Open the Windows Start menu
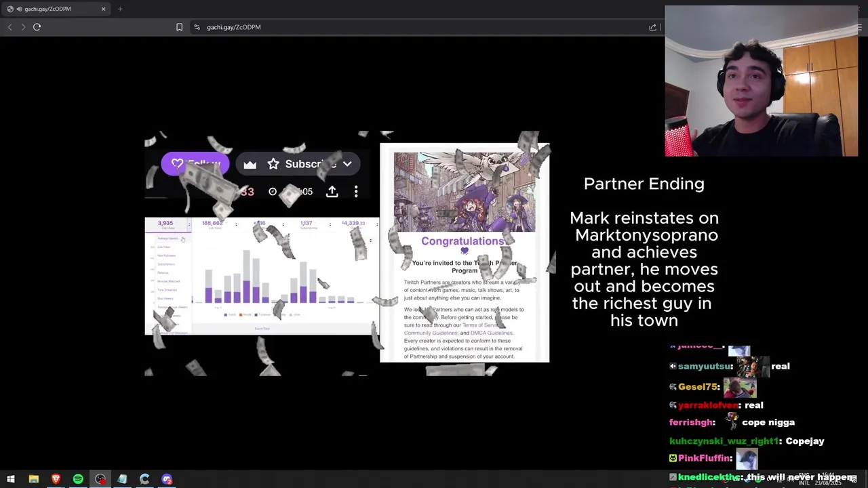 11,479
